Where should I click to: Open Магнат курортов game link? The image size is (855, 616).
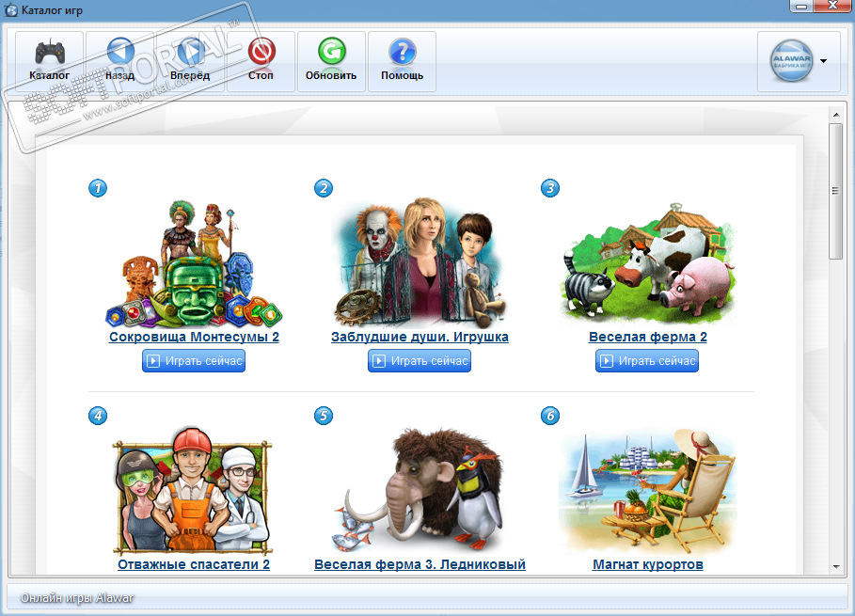click(648, 564)
